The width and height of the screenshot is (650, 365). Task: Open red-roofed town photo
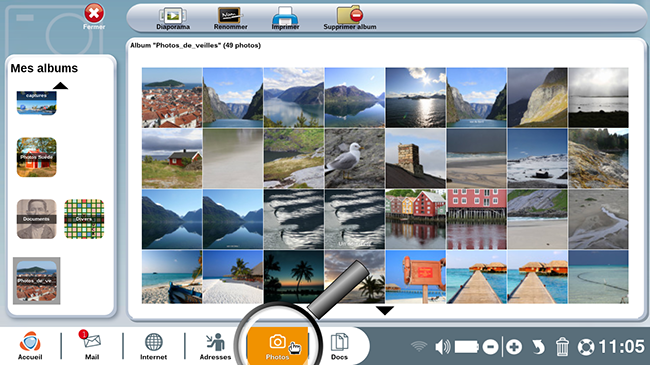[x=172, y=97]
